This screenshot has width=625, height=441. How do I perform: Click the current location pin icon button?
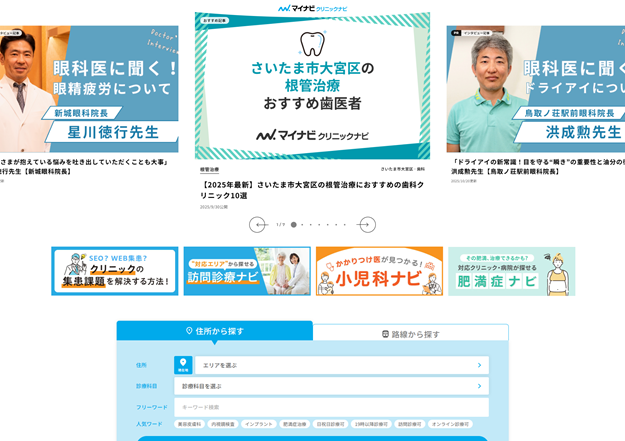pos(183,365)
